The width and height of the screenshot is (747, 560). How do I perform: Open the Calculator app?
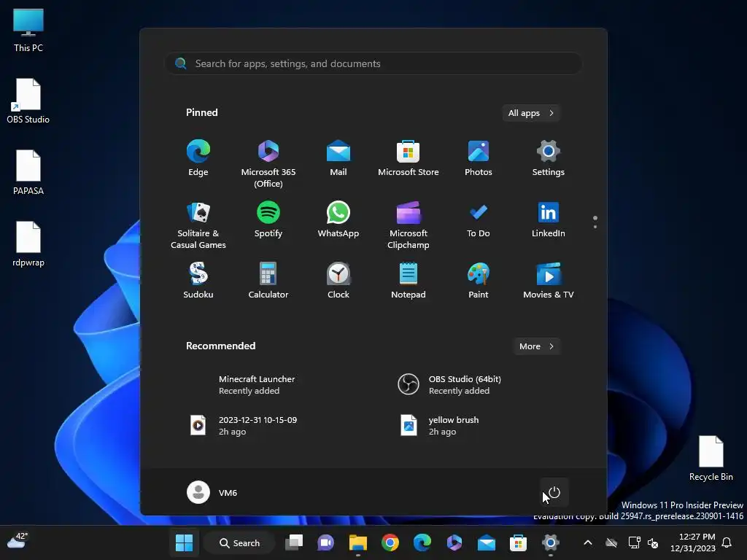pos(268,281)
